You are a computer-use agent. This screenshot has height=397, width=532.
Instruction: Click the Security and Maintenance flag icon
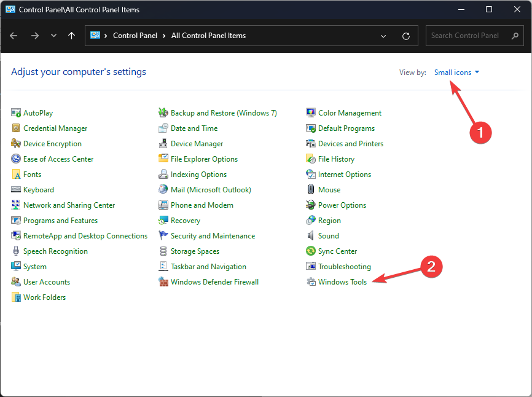(163, 236)
